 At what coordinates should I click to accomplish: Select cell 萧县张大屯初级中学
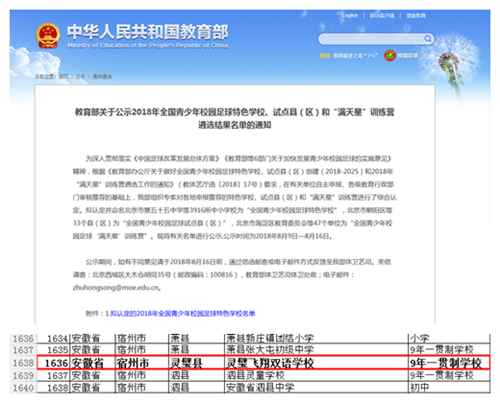(316, 350)
